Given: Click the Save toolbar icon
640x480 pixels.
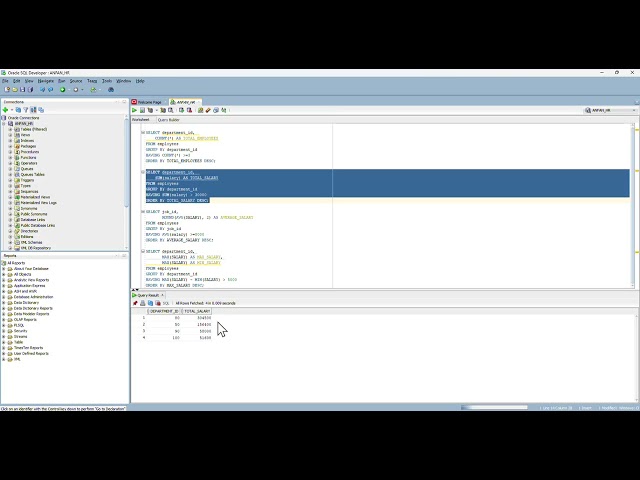Looking at the screenshot, I should click(x=22, y=89).
